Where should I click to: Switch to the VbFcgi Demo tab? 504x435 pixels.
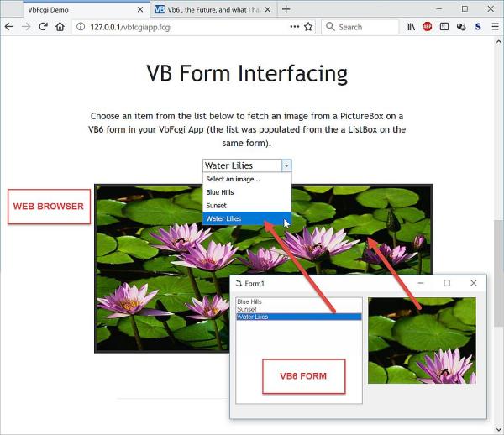point(87,9)
